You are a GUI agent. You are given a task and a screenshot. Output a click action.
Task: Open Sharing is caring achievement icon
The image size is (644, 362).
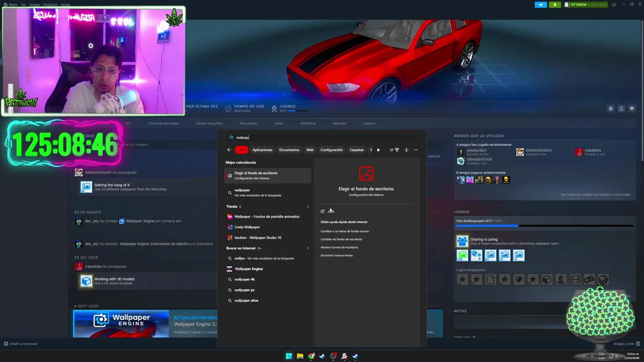pyautogui.click(x=462, y=241)
